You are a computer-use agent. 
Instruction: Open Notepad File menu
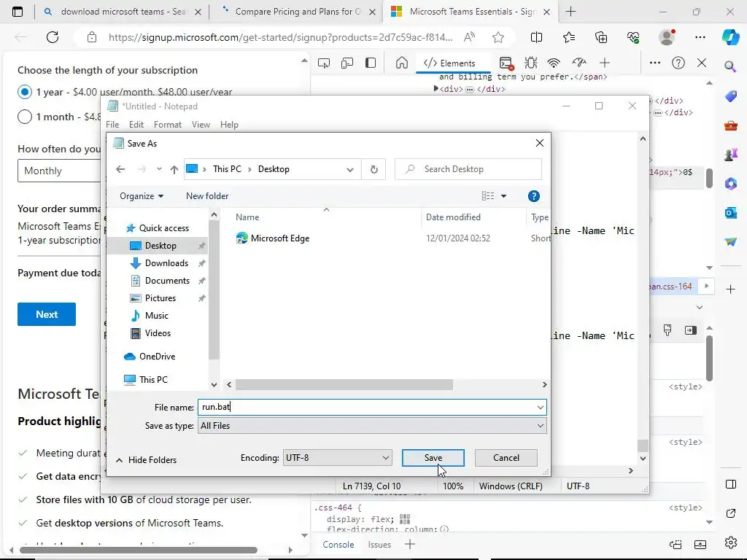[x=112, y=125]
